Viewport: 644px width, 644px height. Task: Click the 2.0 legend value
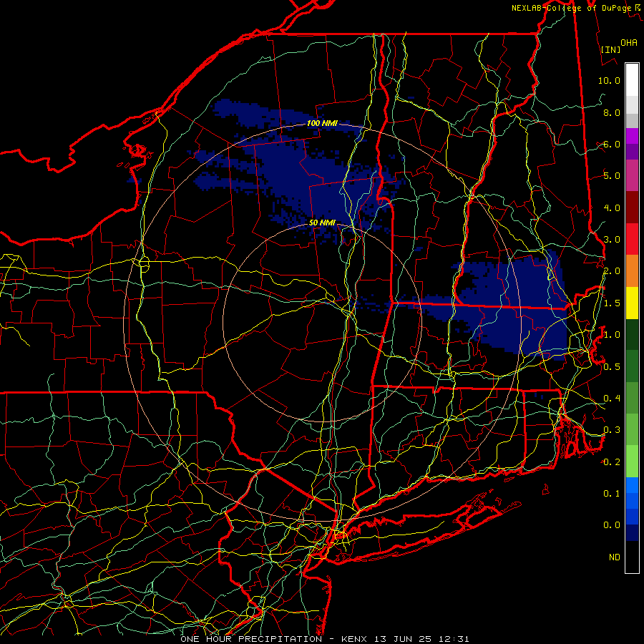[612, 271]
